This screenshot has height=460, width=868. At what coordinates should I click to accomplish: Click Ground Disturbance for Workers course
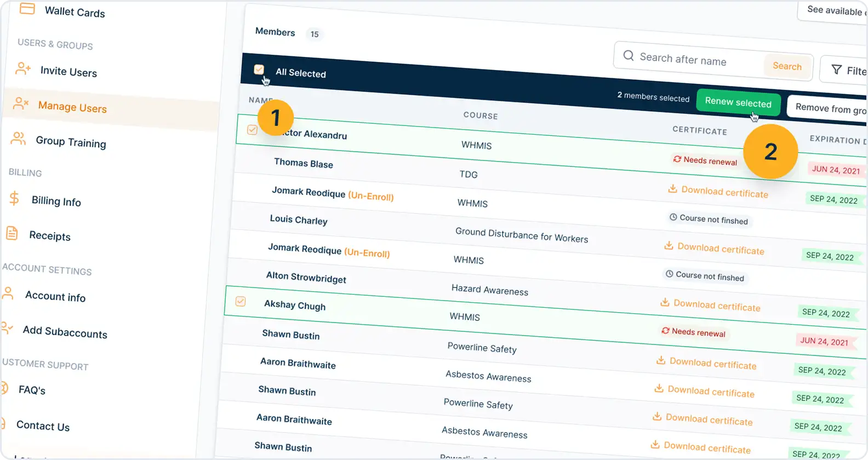click(522, 235)
